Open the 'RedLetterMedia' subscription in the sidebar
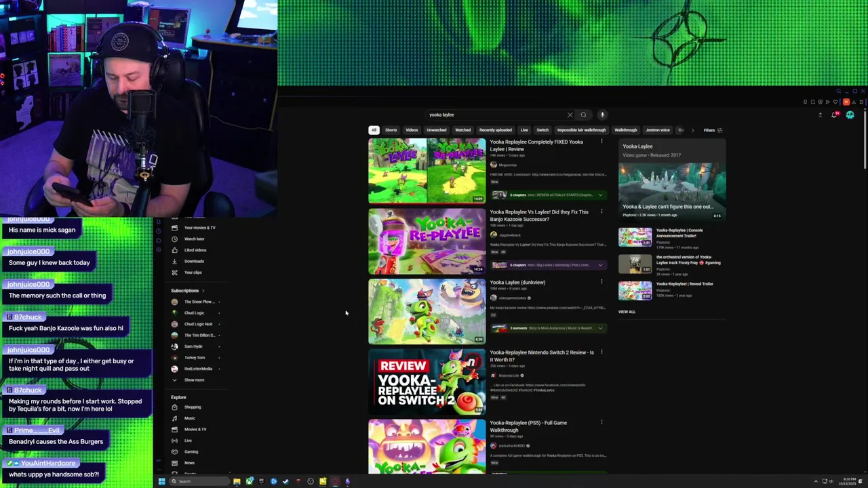This screenshot has width=868, height=488. tap(198, 369)
